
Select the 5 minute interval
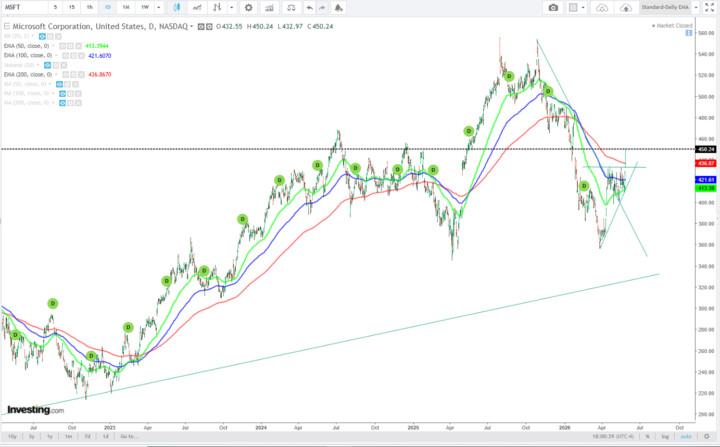coord(56,7)
